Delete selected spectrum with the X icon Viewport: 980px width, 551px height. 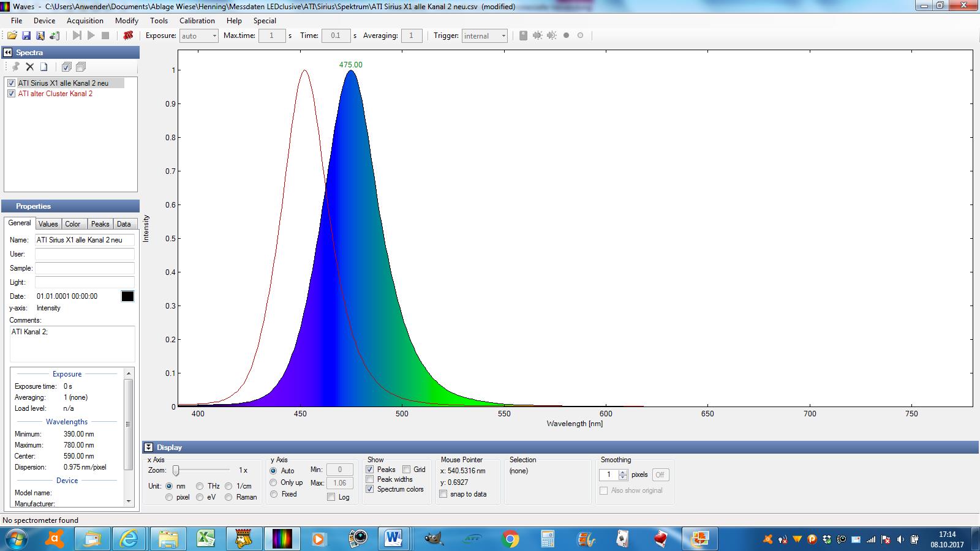29,67
